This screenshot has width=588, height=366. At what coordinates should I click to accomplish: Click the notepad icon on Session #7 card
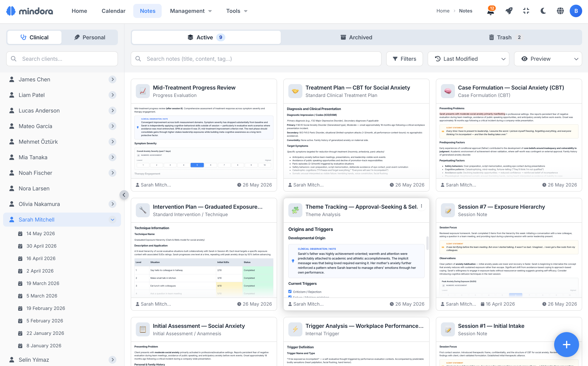448,210
